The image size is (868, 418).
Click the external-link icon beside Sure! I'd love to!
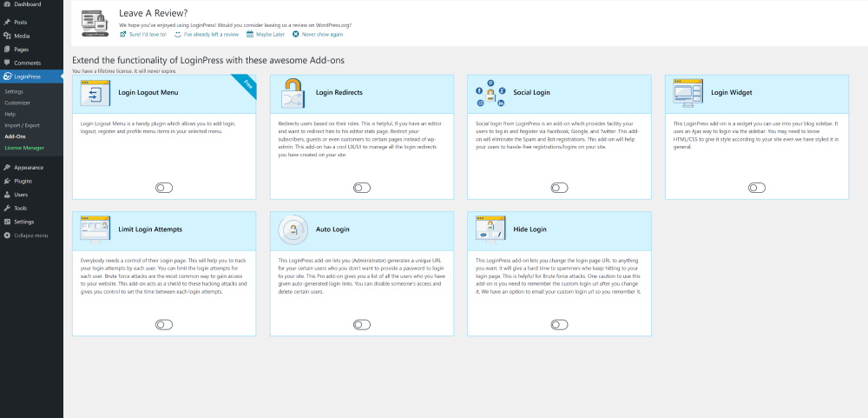[123, 35]
